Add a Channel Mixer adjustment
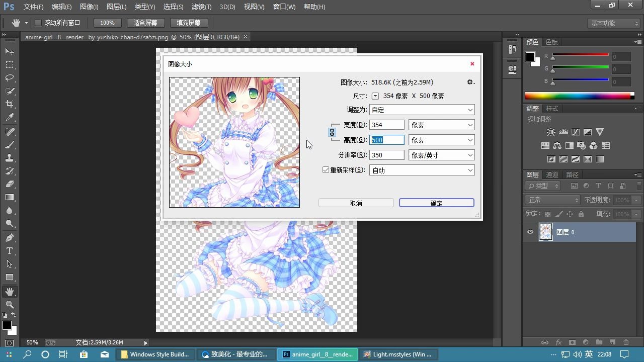This screenshot has height=362, width=644. click(593, 146)
